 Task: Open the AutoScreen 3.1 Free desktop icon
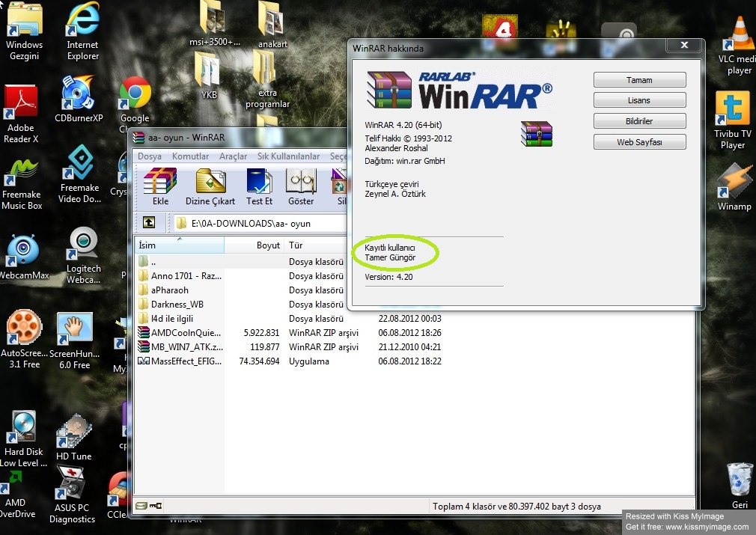pyautogui.click(x=24, y=339)
